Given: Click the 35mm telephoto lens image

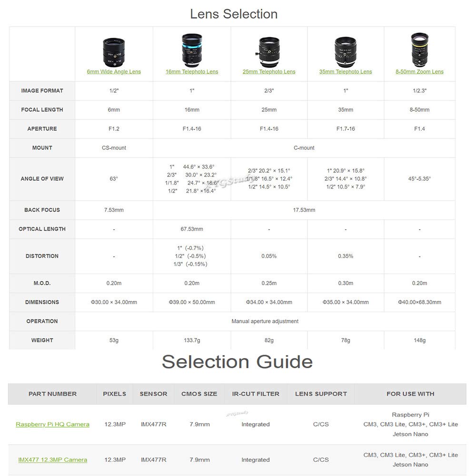Looking at the screenshot, I should (x=346, y=50).
